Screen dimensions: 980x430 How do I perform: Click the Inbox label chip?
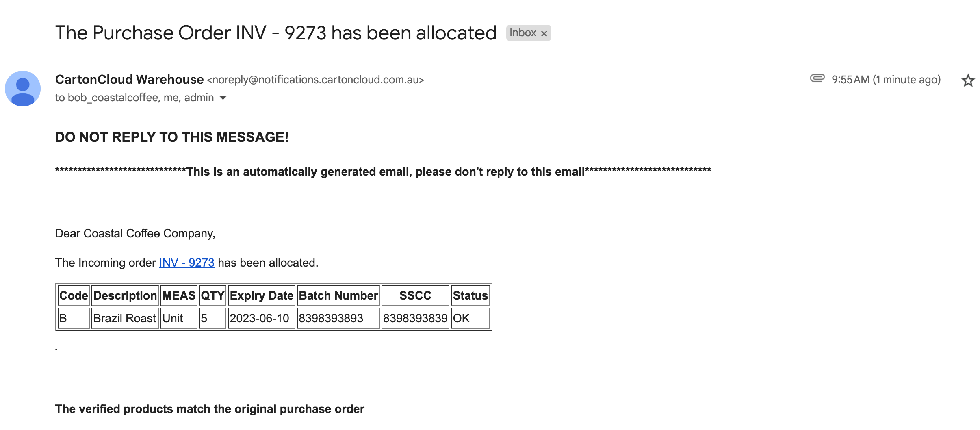click(523, 33)
